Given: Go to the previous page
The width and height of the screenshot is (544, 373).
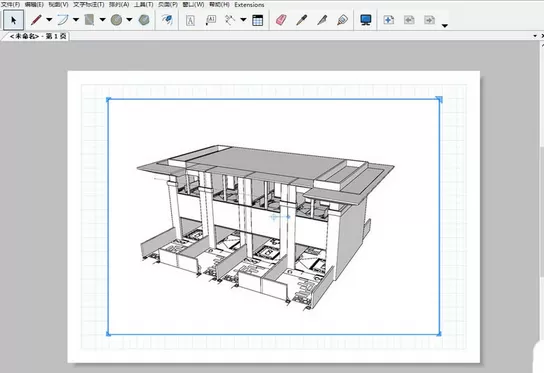Looking at the screenshot, I should [x=409, y=20].
